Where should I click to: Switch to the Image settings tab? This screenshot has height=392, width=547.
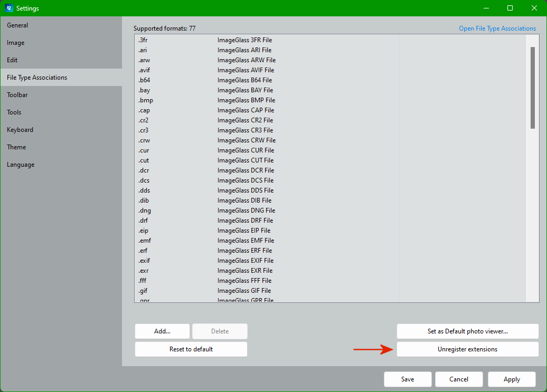(61, 43)
